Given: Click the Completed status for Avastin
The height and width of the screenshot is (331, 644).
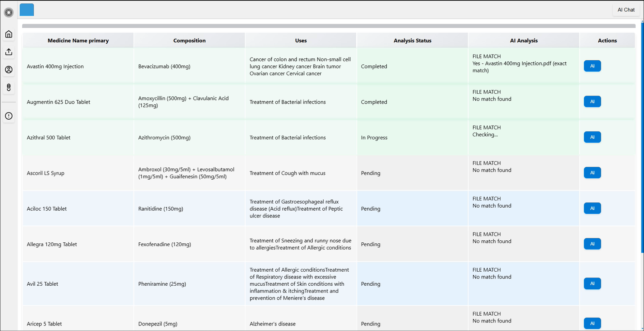Looking at the screenshot, I should (412, 66).
